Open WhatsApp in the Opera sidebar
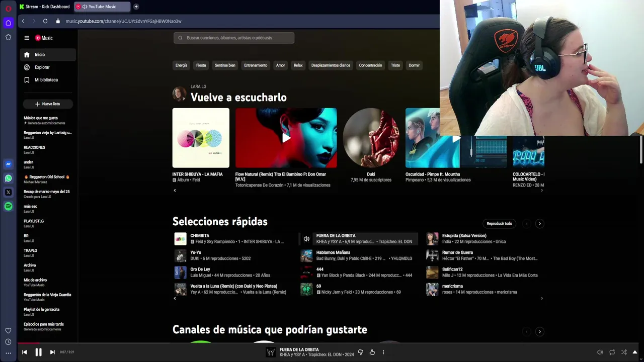 [8, 178]
